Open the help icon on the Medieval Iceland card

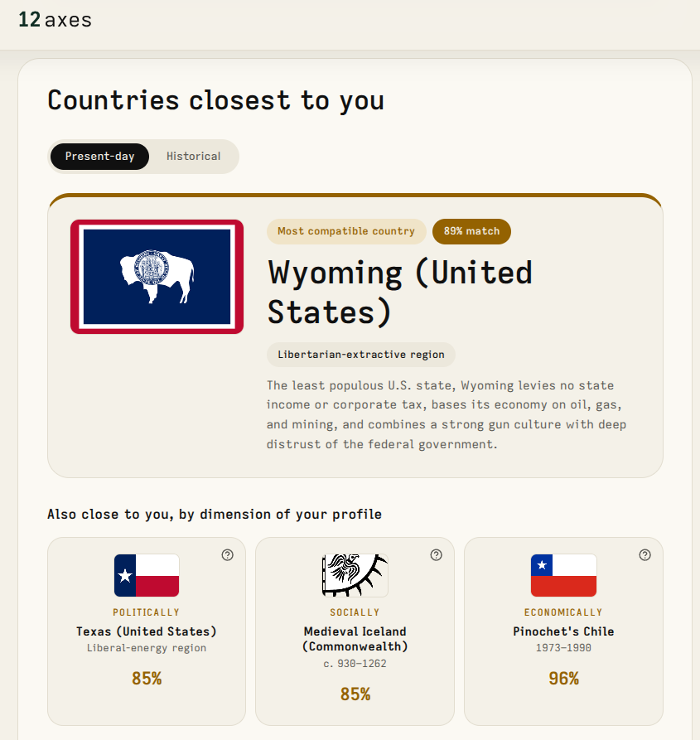tap(437, 555)
